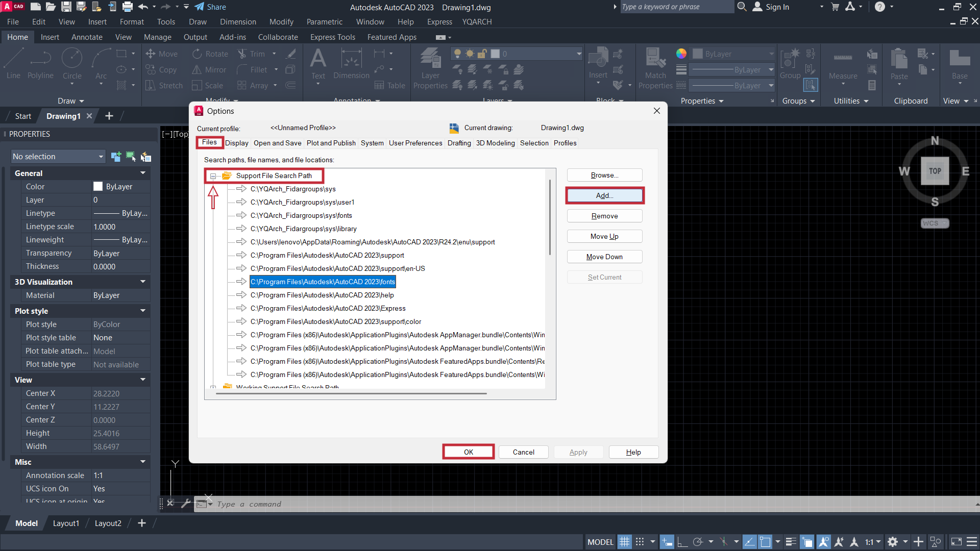The height and width of the screenshot is (551, 980).
Task: Click the Undo arrow icon
Action: 143,7
